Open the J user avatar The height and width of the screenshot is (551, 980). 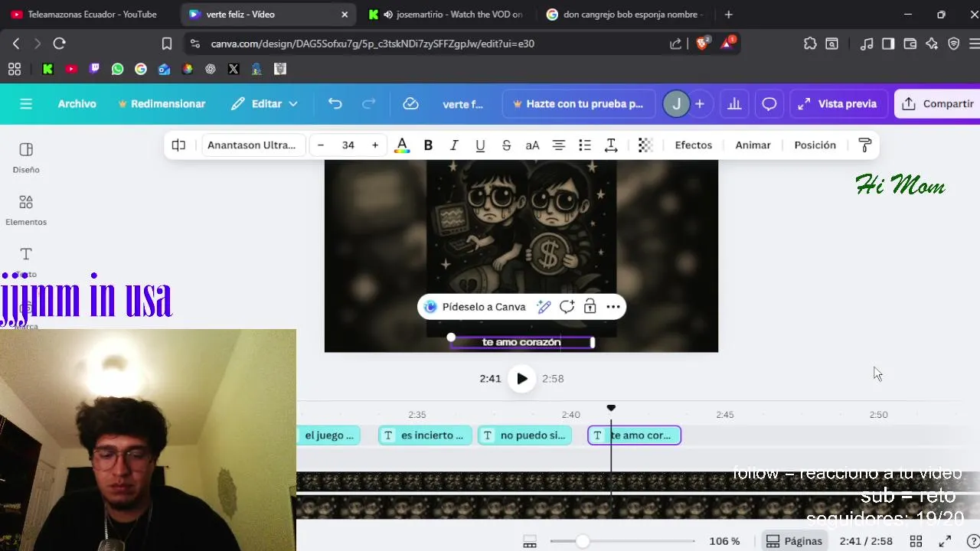click(x=676, y=103)
